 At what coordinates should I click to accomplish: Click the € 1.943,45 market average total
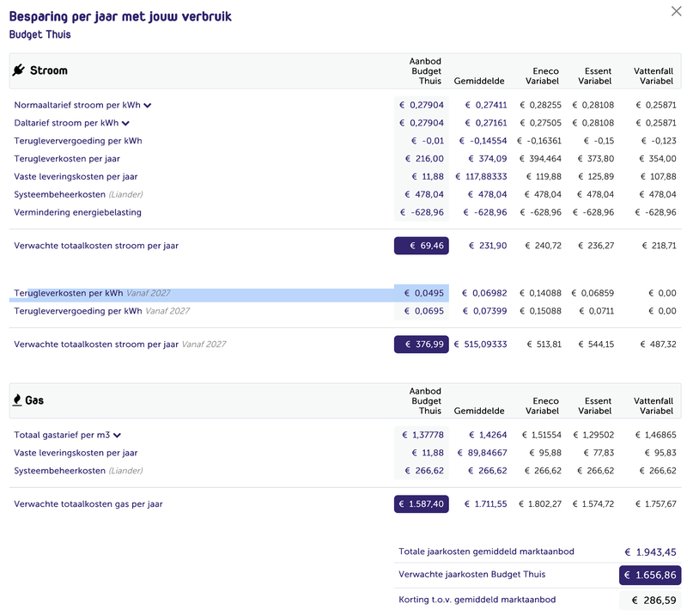(x=651, y=552)
